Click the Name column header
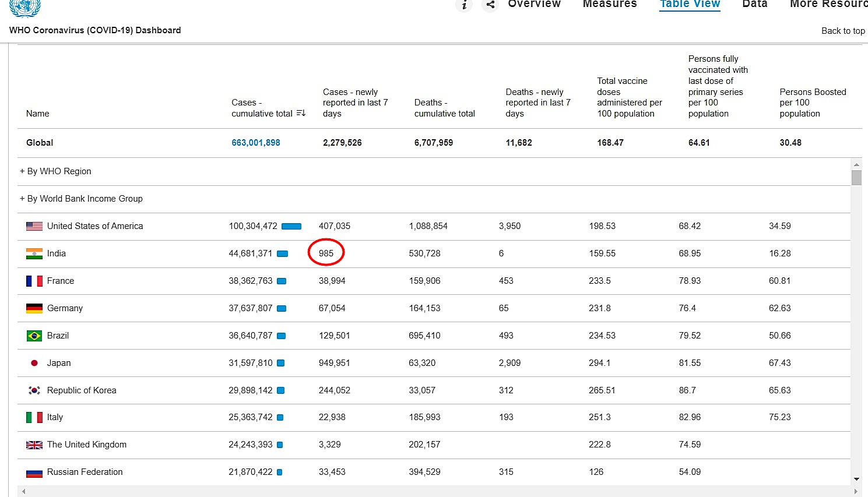The image size is (868, 497). [38, 114]
